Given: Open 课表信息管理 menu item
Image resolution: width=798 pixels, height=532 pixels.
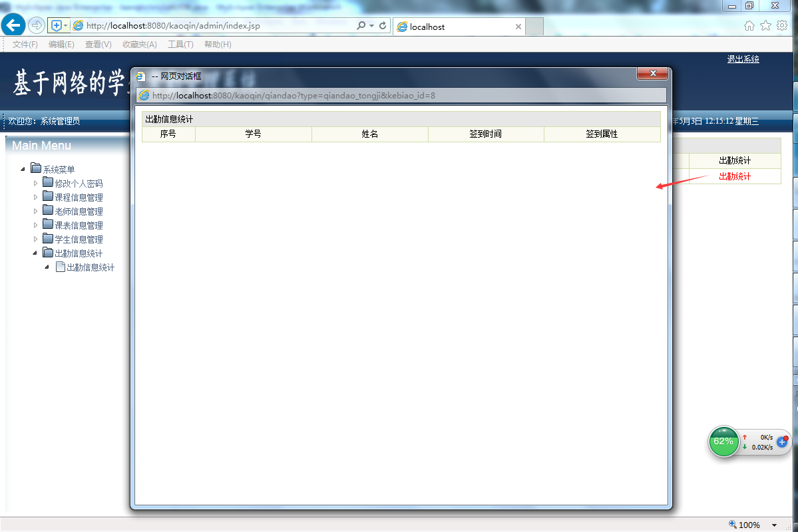Looking at the screenshot, I should [79, 225].
